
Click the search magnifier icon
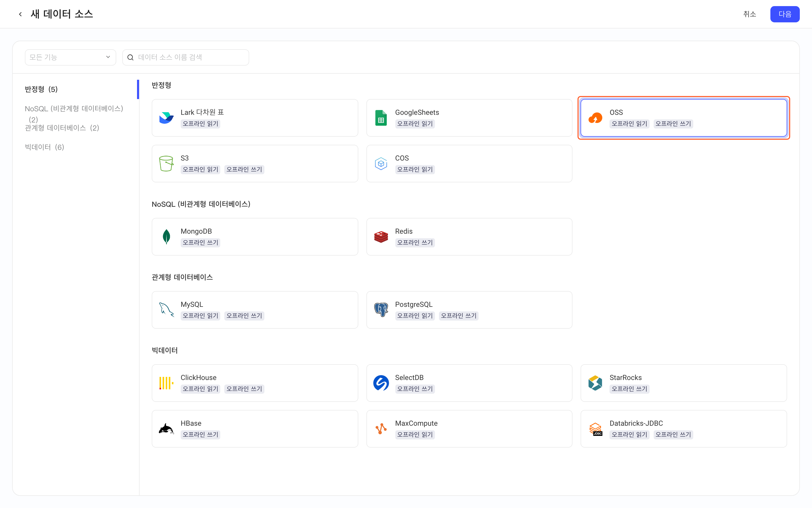pos(130,57)
